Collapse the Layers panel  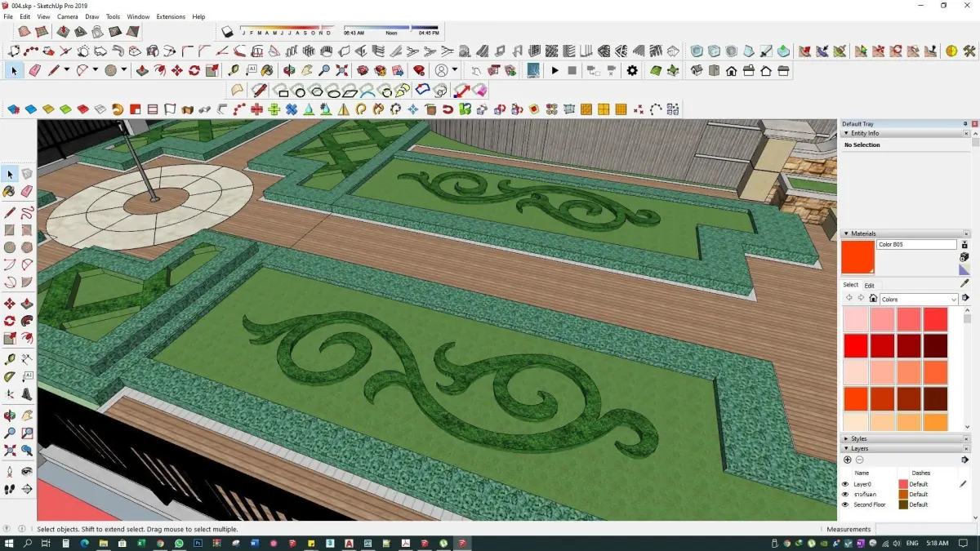846,448
